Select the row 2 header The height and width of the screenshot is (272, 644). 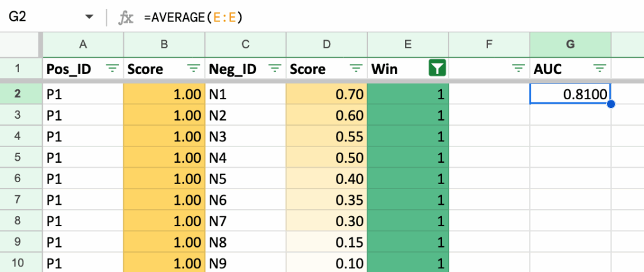19,94
